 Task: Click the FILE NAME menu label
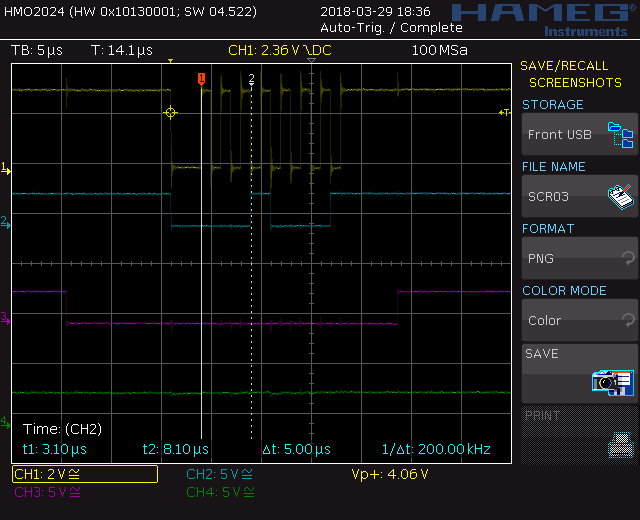coord(554,167)
